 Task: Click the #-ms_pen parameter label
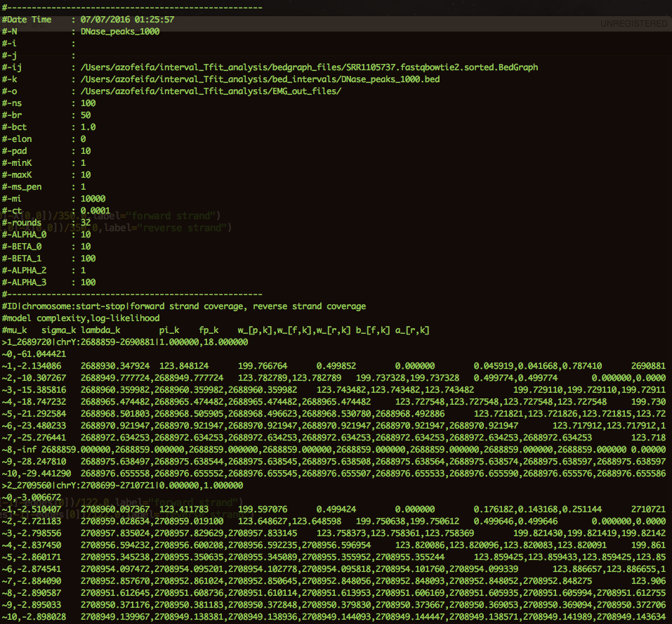22,187
